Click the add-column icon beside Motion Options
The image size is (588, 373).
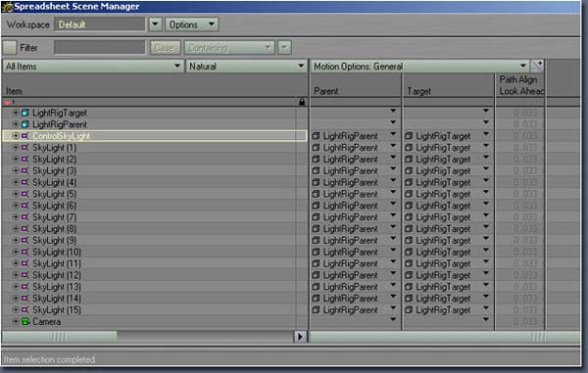(537, 67)
